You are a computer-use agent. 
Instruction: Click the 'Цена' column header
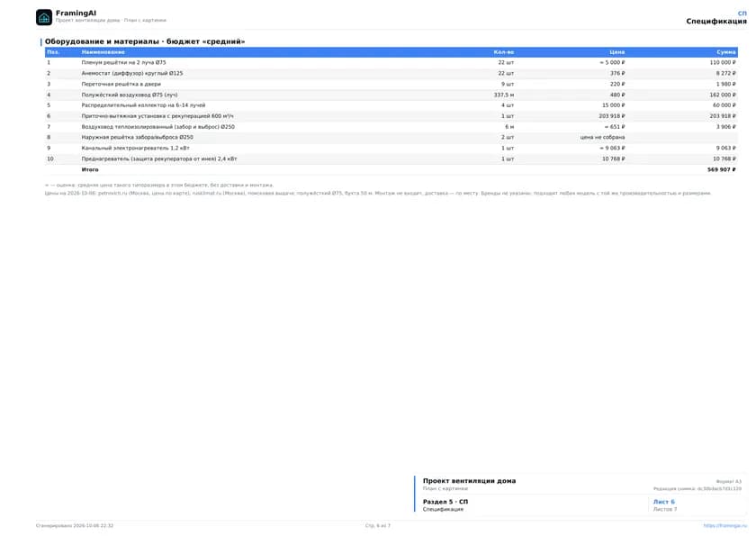click(x=617, y=52)
